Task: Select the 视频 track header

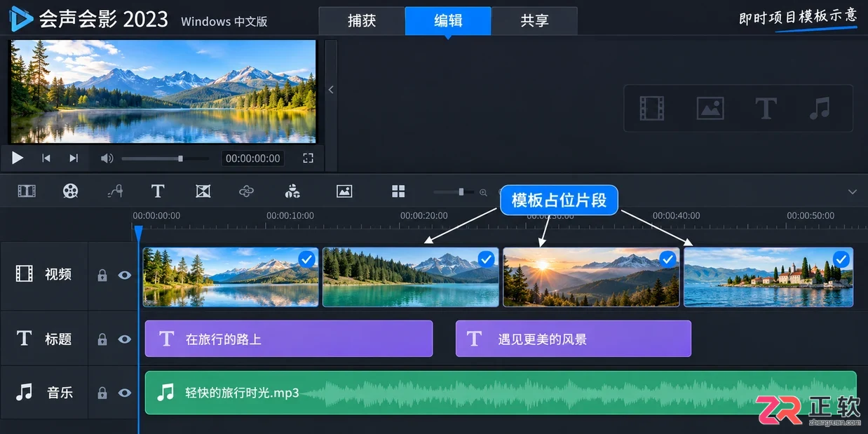Action: click(x=44, y=274)
